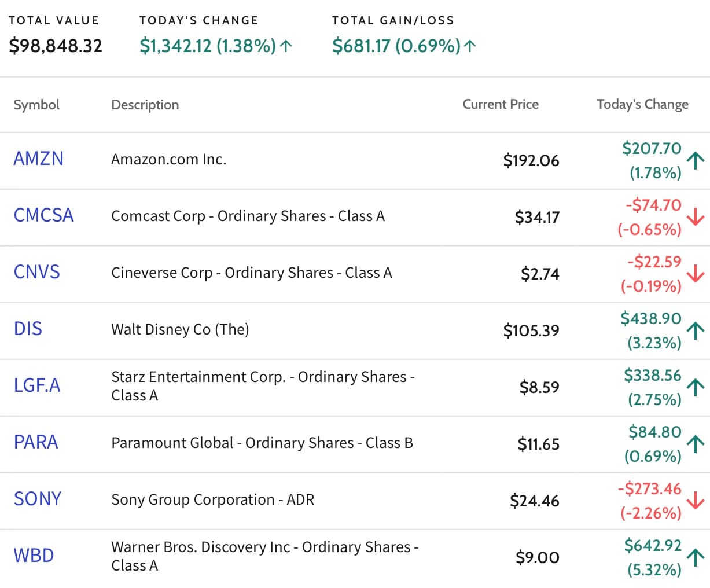Click the Sony Group Corporation - ADR description
710x588 pixels.
(x=212, y=499)
